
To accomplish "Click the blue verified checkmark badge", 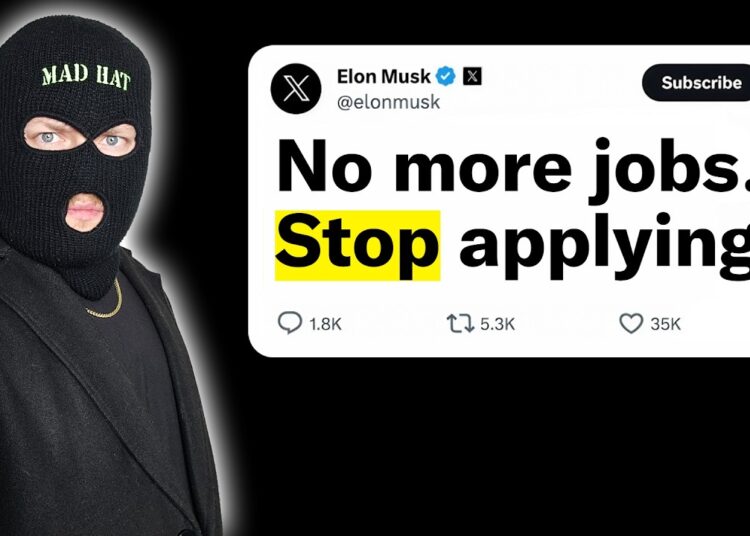I will click(x=446, y=76).
